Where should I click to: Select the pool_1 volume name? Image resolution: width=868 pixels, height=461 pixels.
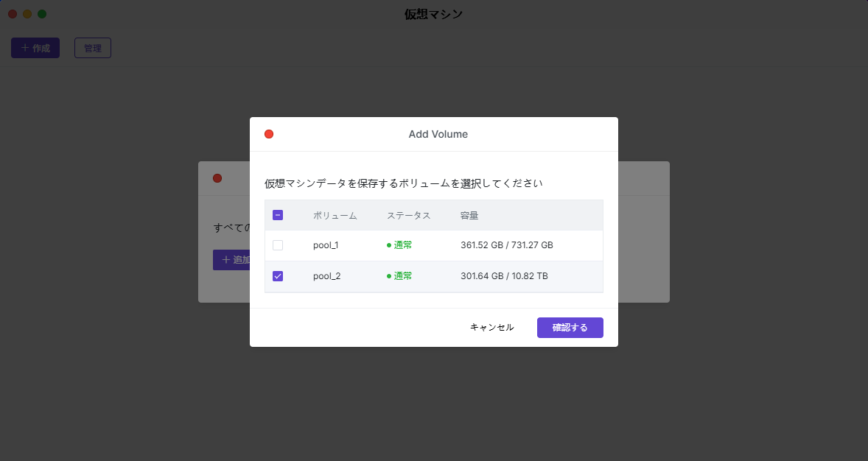326,245
